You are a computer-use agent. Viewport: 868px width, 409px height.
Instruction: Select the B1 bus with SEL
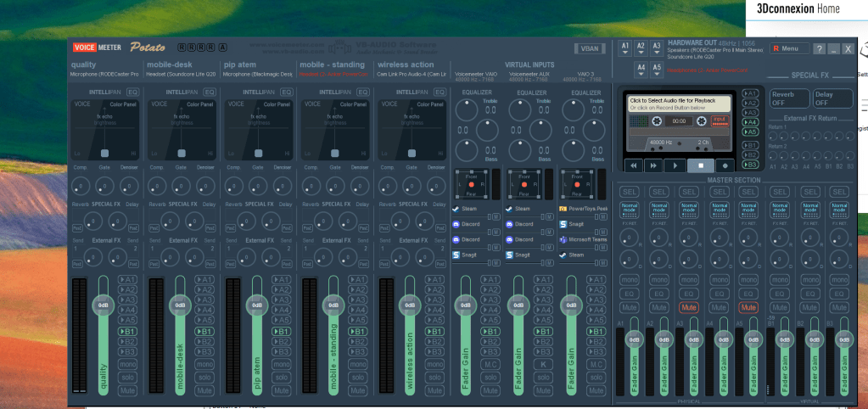[779, 192]
